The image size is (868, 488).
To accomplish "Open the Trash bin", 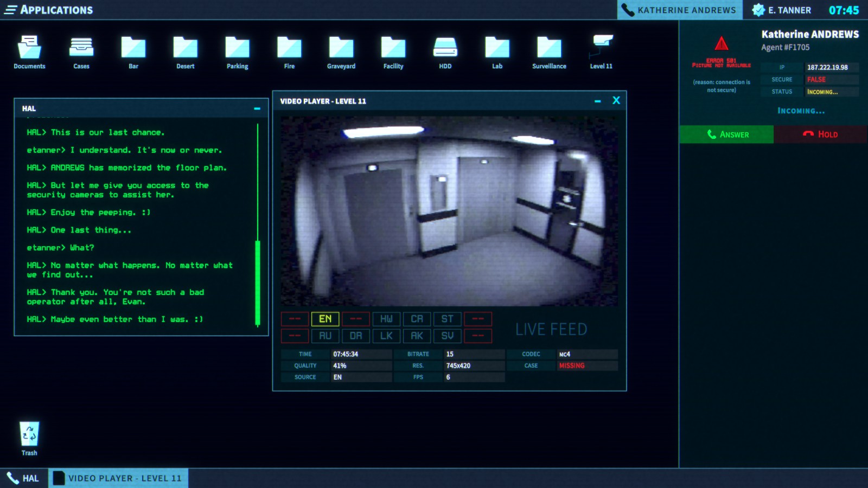I will tap(29, 434).
